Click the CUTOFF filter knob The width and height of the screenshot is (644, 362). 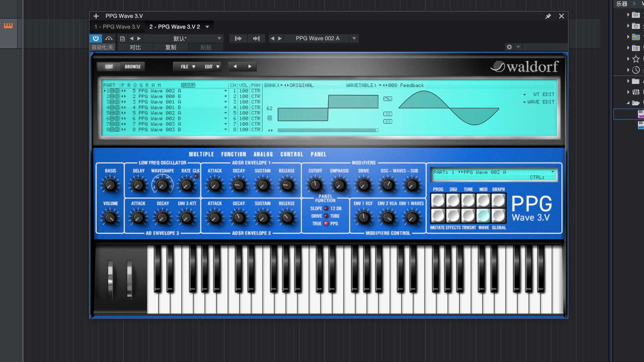(315, 185)
